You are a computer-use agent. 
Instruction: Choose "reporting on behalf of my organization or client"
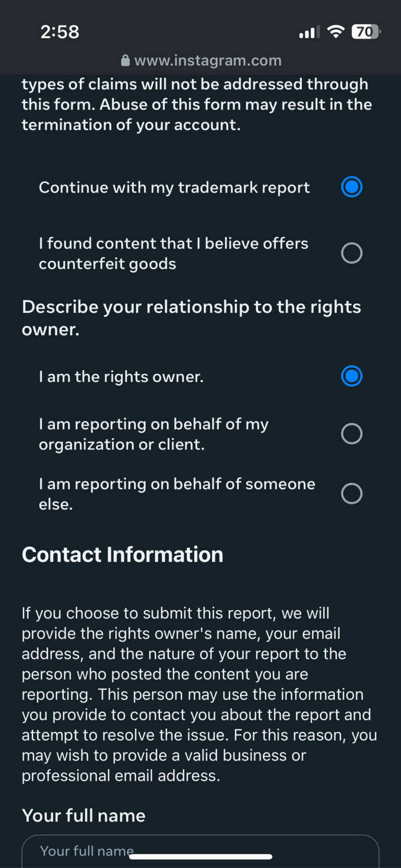(x=351, y=433)
